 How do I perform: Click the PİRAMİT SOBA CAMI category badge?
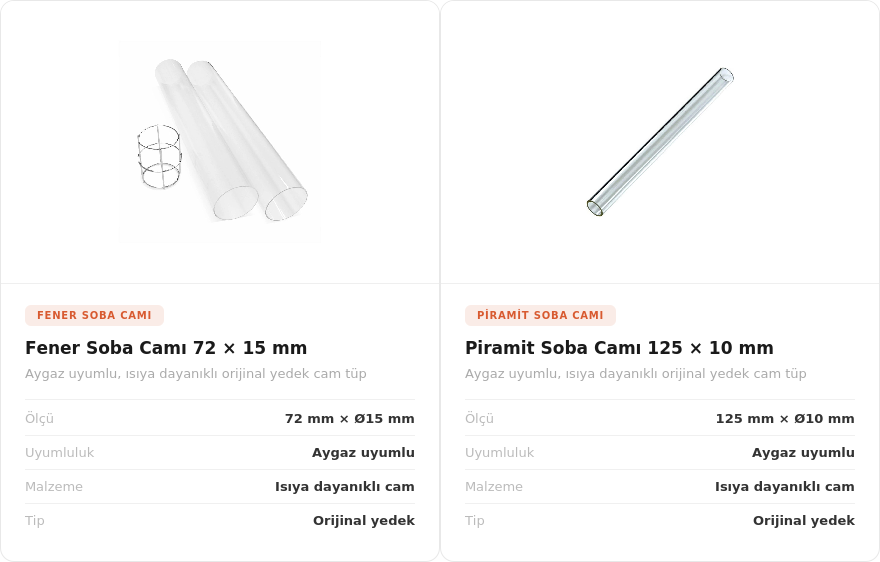tap(540, 316)
